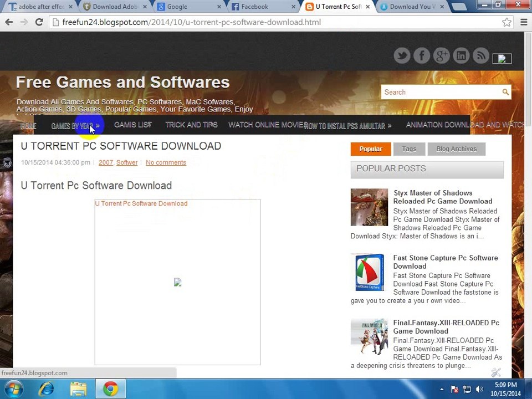Click the FastStone Capture thumbnail
The width and height of the screenshot is (532, 399).
[x=369, y=272]
